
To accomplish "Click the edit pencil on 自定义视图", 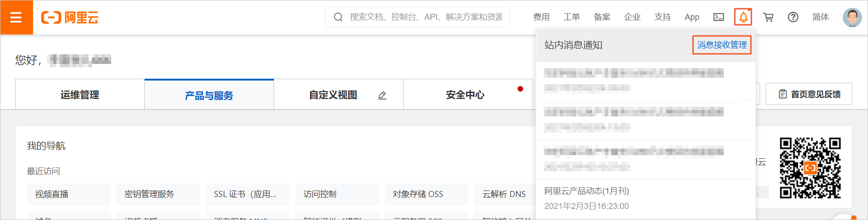I will coord(382,95).
